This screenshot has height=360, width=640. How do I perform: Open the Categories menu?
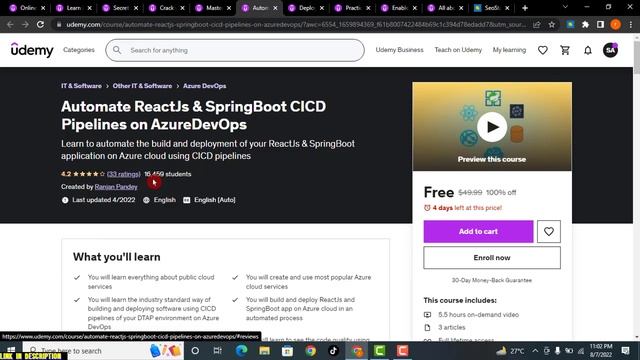79,50
